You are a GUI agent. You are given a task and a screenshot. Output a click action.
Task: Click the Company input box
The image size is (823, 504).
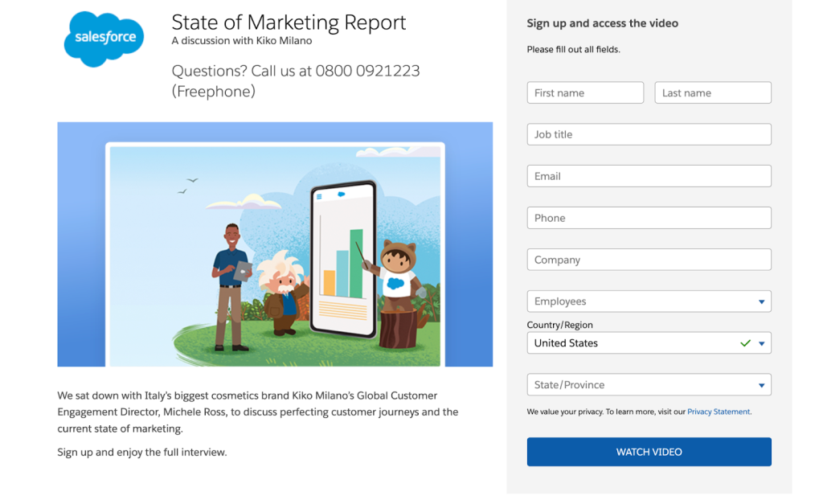pyautogui.click(x=649, y=259)
